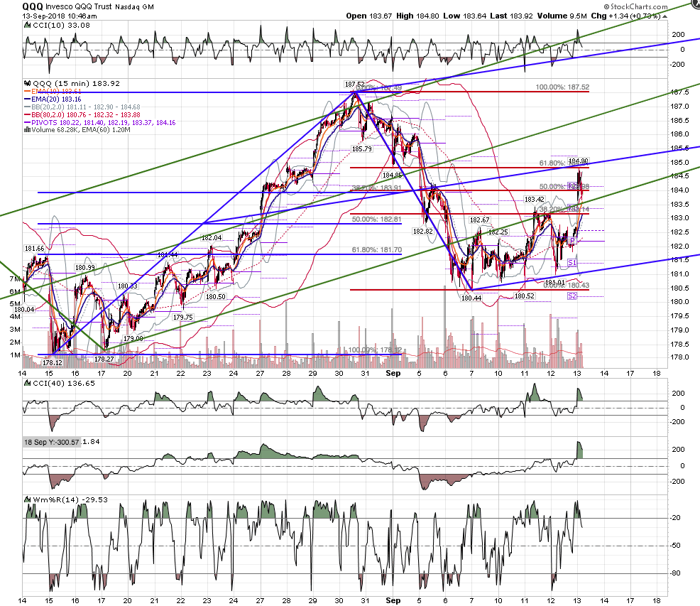Select the P pivot point marker
The image size is (700, 606).
(x=572, y=241)
